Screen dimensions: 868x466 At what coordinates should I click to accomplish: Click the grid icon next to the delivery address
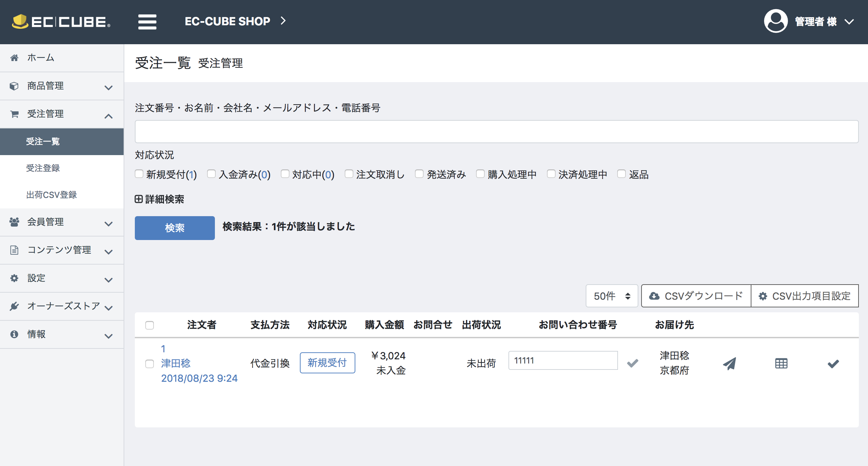click(x=781, y=363)
